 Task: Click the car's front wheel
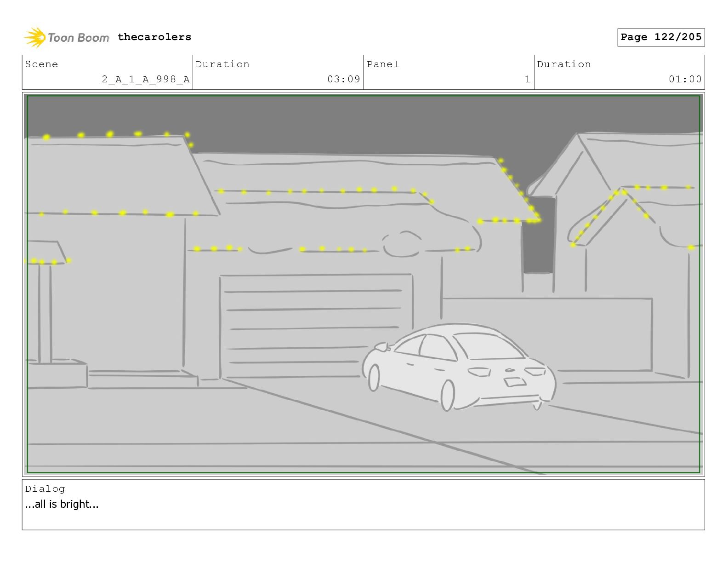374,377
